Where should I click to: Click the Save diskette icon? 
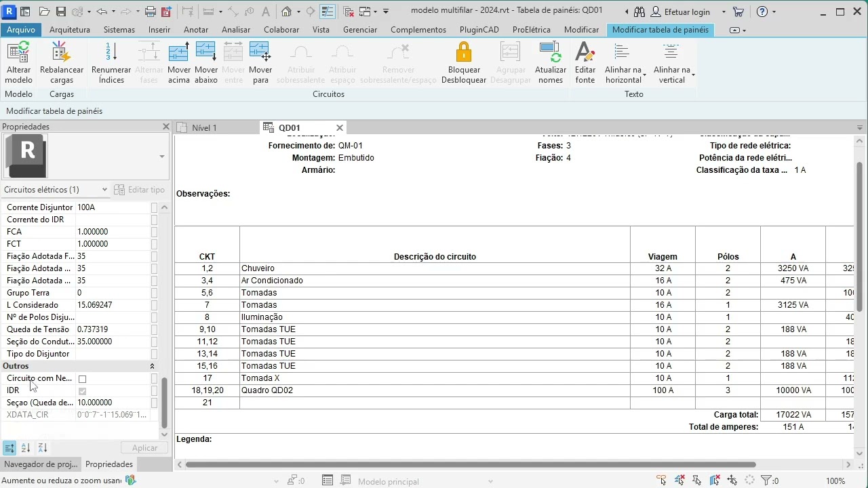[x=61, y=12]
